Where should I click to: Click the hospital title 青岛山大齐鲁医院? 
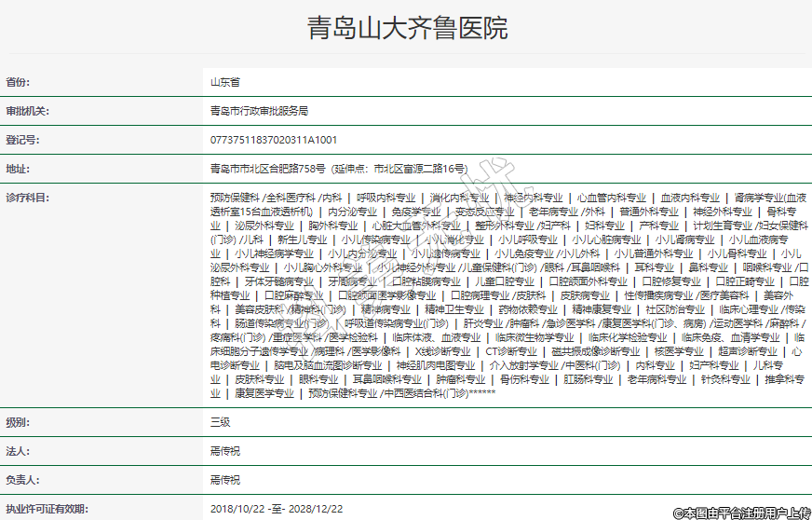(x=407, y=28)
